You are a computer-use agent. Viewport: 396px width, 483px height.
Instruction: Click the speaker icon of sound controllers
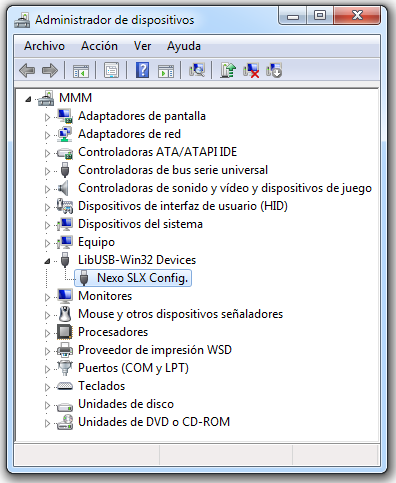point(63,188)
